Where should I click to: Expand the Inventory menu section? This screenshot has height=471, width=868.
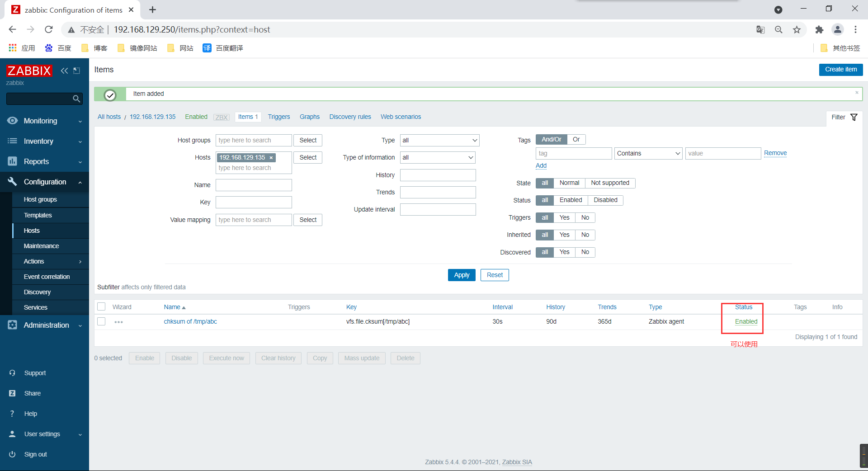click(80, 141)
